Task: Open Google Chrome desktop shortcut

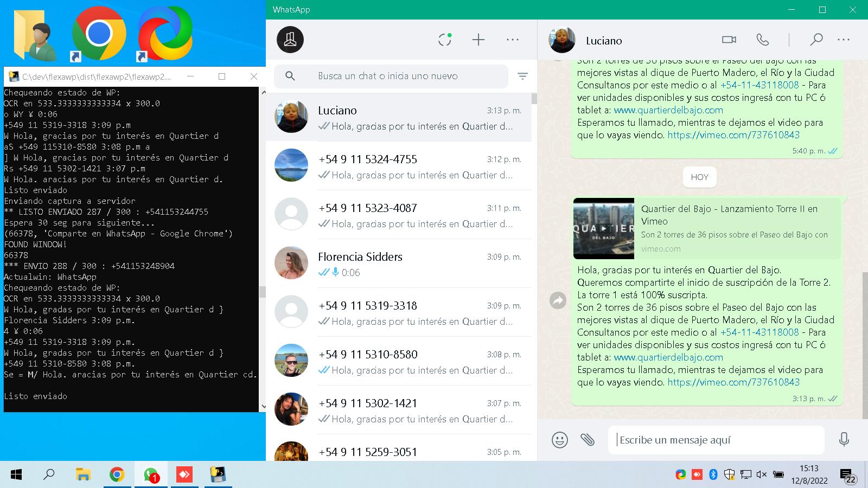Action: click(x=99, y=34)
